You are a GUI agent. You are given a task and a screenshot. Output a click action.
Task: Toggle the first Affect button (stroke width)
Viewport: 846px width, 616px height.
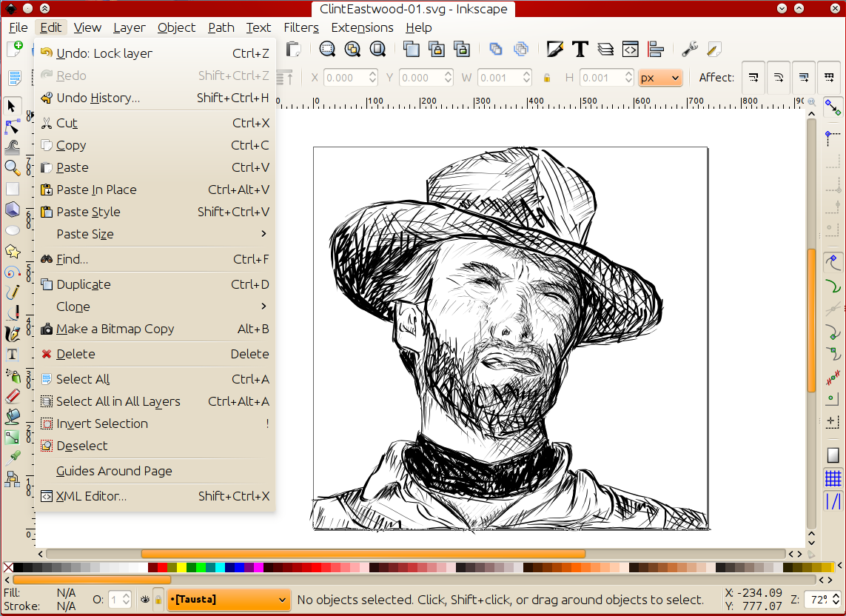coord(753,78)
